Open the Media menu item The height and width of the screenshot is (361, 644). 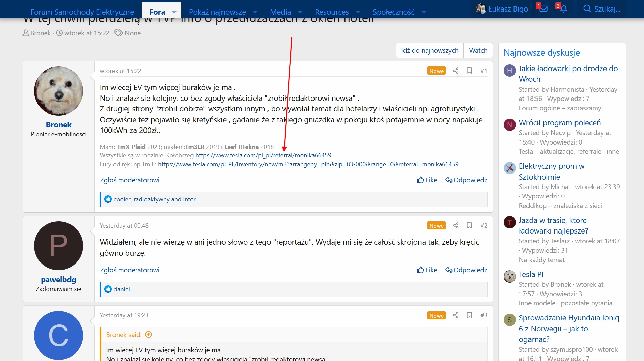[x=280, y=12]
